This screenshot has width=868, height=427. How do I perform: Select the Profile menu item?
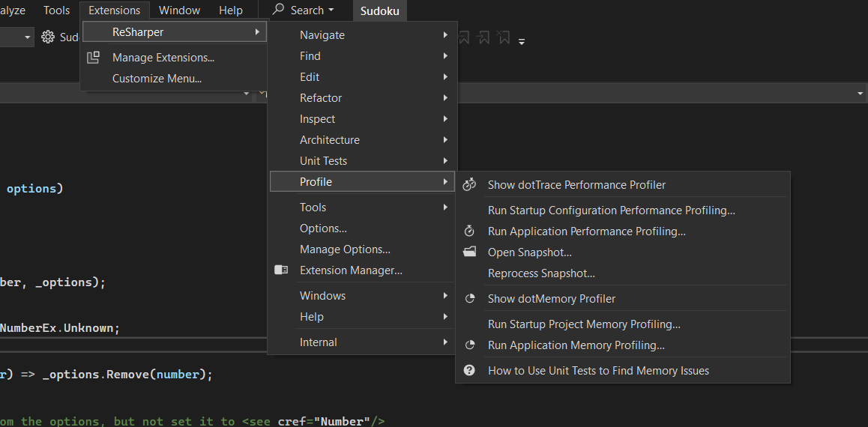tap(363, 181)
